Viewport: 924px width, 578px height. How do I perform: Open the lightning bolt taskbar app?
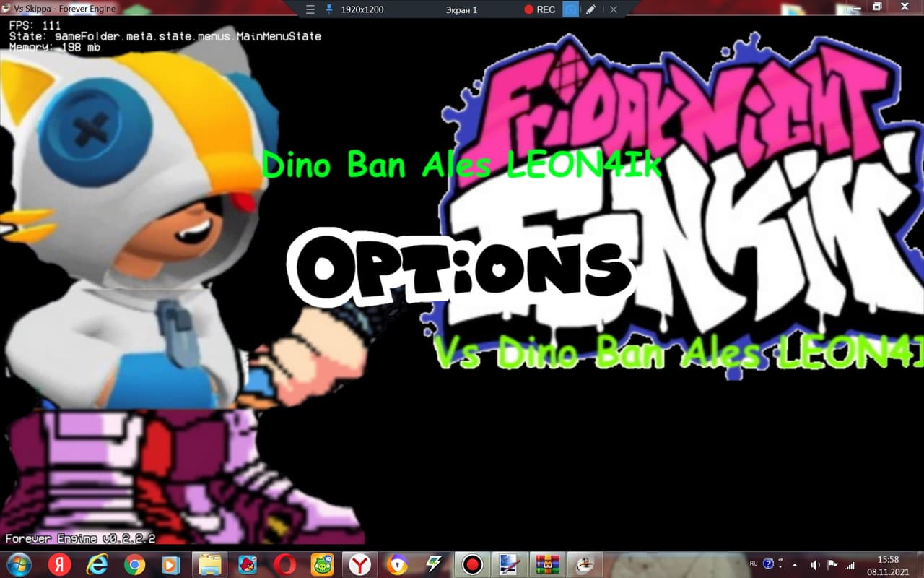click(435, 564)
